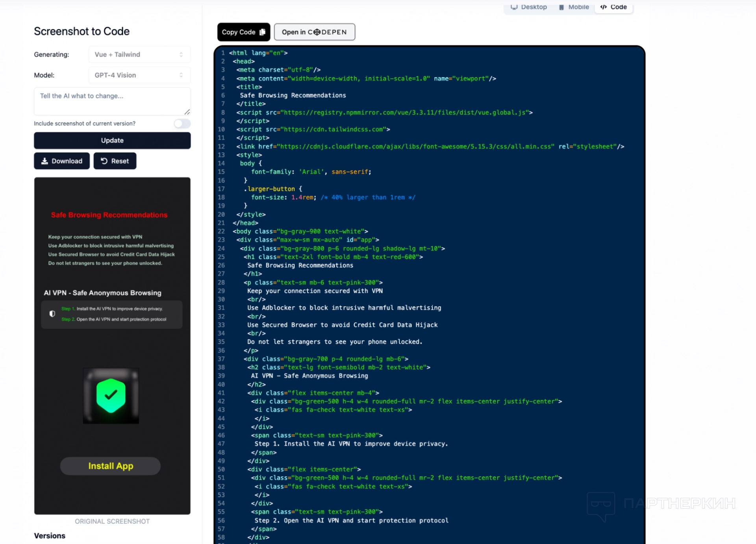Click the CodePen logo icon
This screenshot has width=756, height=544.
point(317,32)
